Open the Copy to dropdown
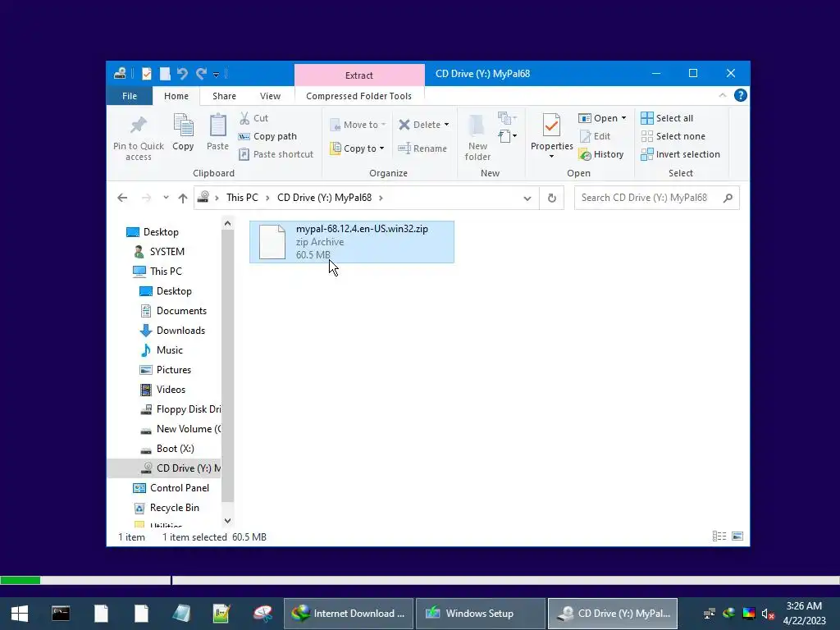 (x=358, y=148)
